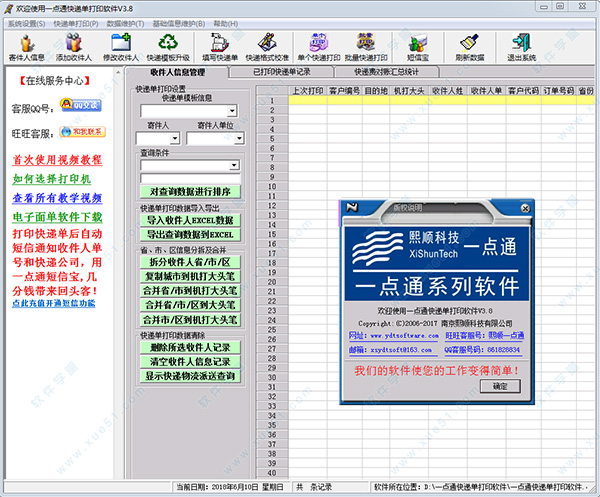Click the 修改收件人 edit recipient icon

pos(121,47)
